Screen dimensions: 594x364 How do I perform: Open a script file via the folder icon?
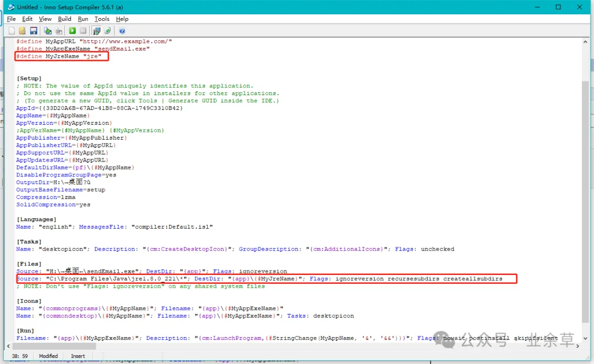(23, 31)
